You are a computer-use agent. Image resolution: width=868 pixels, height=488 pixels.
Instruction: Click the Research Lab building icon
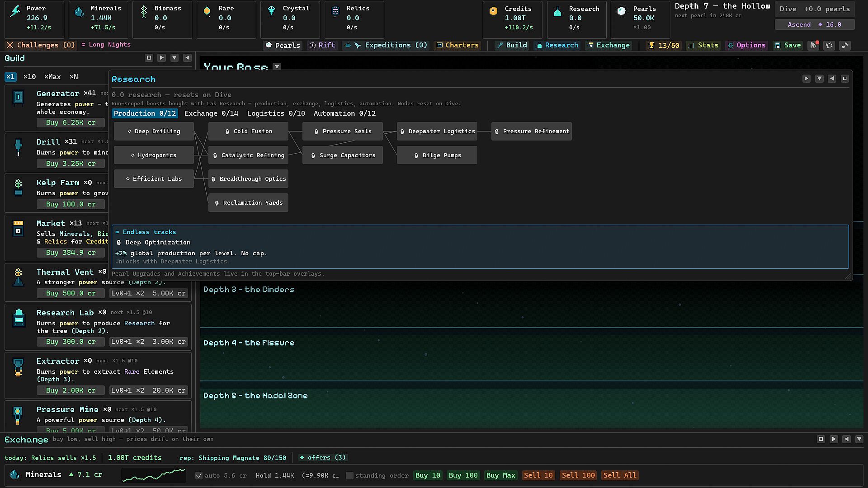coord(19,318)
